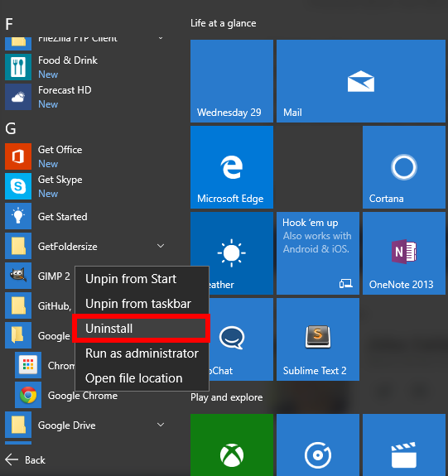
Task: Select Unpin from Start
Action: (x=142, y=279)
